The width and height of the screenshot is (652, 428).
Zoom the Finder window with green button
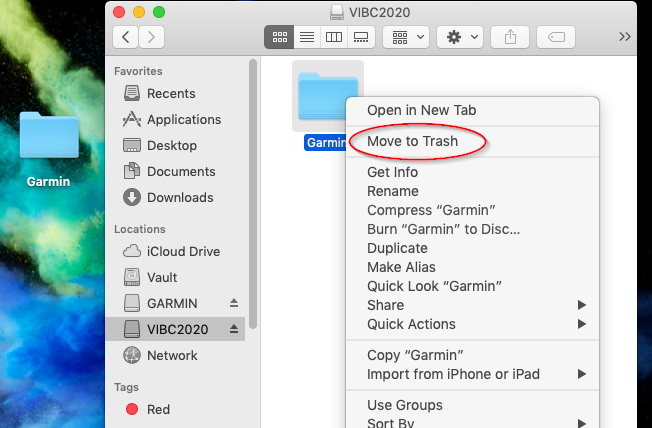pos(159,12)
